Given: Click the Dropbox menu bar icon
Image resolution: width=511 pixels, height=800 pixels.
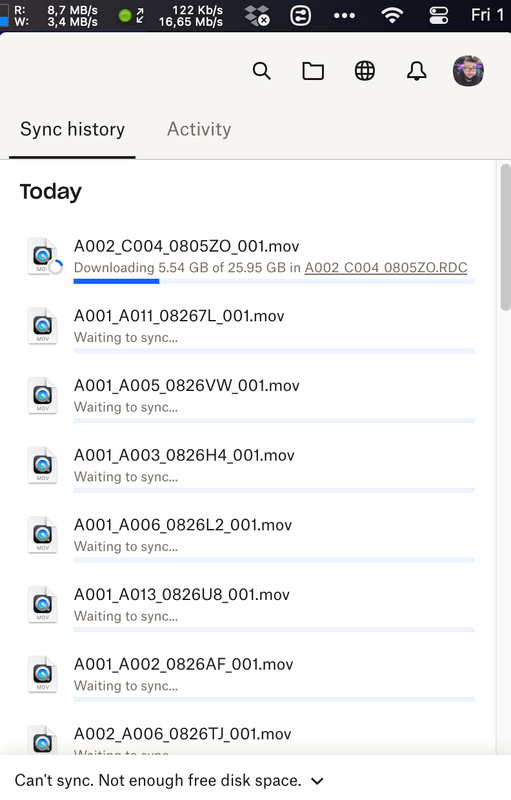Looking at the screenshot, I should pyautogui.click(x=257, y=16).
